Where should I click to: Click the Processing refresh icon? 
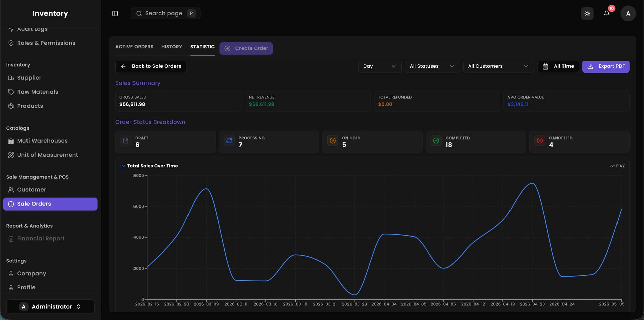pos(229,141)
